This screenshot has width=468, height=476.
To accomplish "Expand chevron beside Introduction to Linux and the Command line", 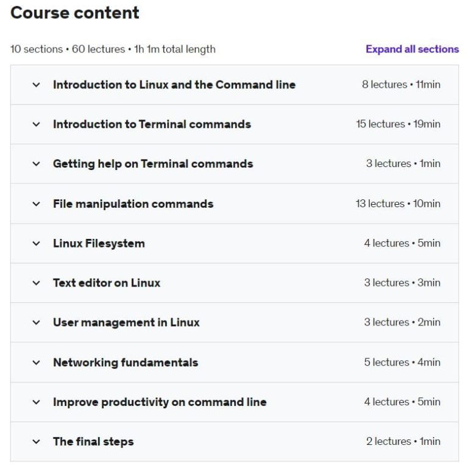I will 36,85.
